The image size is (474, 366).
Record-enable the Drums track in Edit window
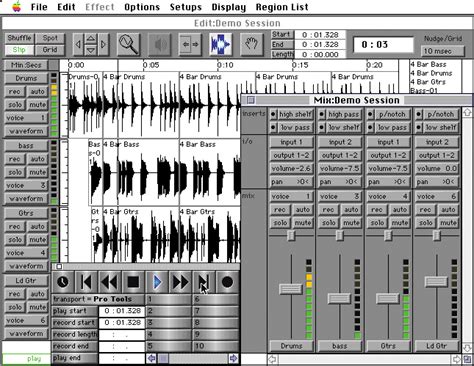coord(15,91)
